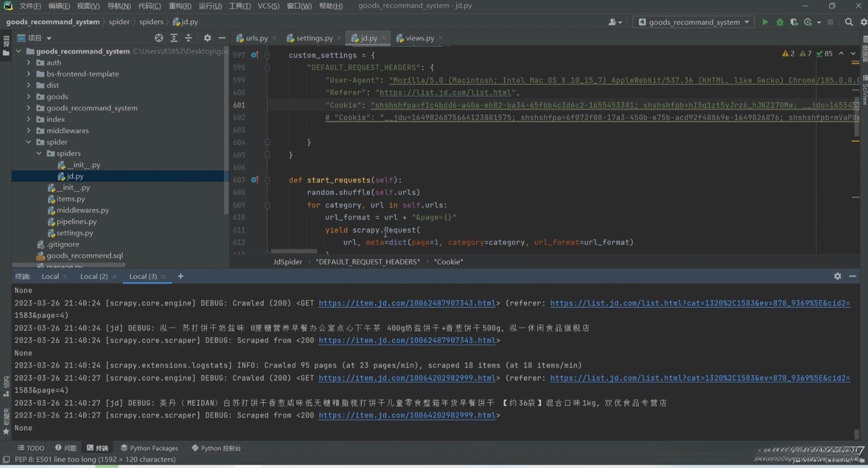
Task: Open Search Everywhere magnifier icon
Action: click(849, 22)
